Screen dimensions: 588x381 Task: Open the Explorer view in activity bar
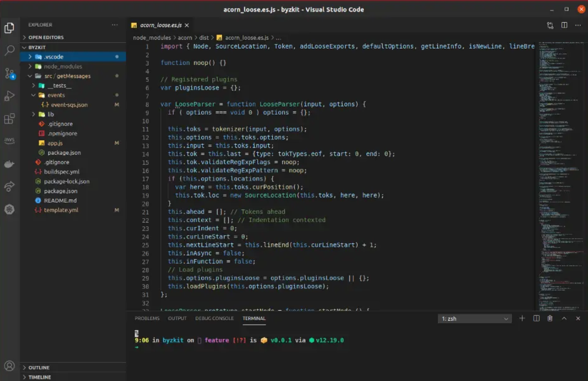10,28
